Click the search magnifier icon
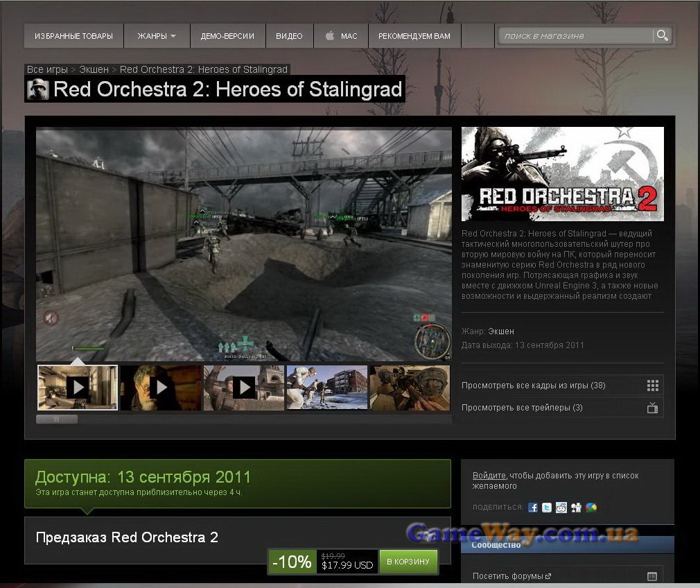This screenshot has width=700, height=588. (663, 35)
